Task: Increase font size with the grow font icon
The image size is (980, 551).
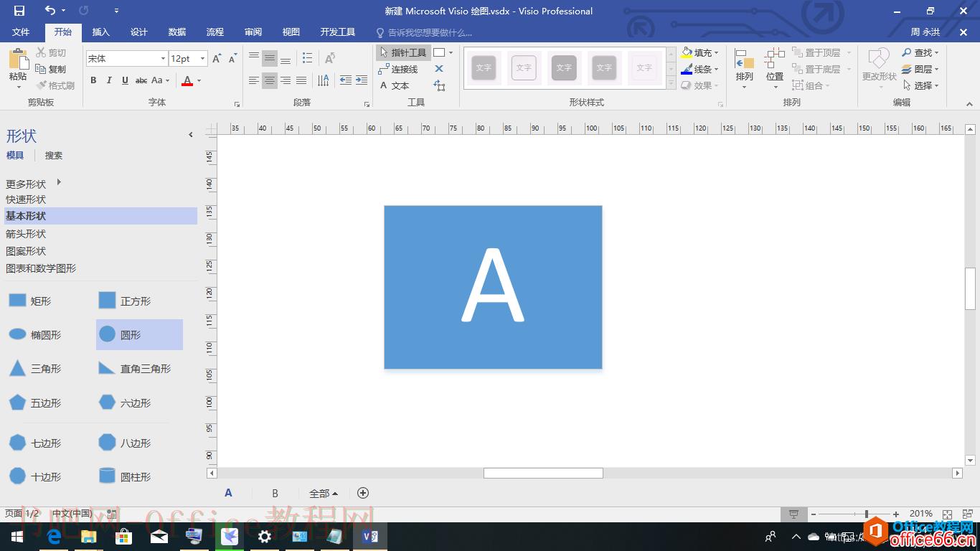Action: coord(217,58)
